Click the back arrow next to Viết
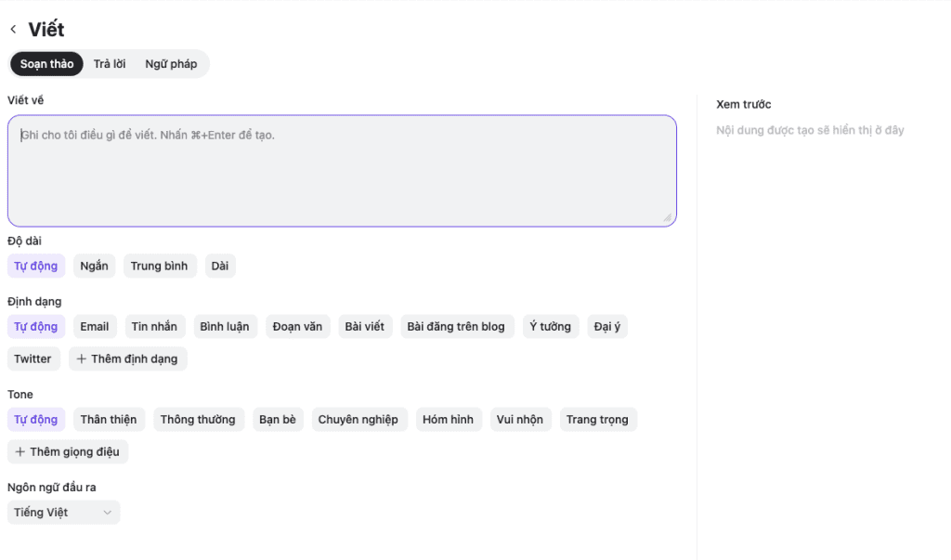This screenshot has width=951, height=560. 13,30
